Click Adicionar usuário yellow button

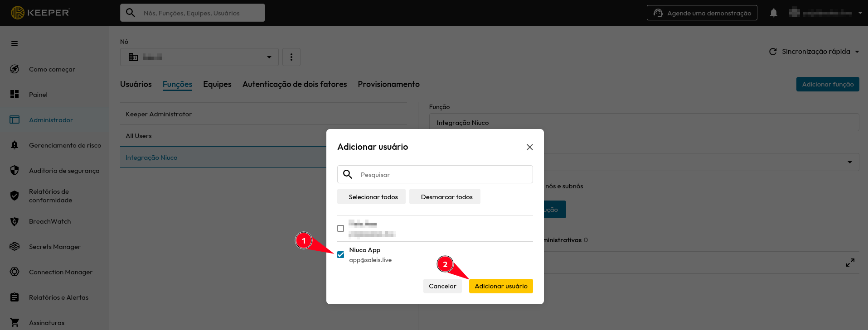coord(501,286)
